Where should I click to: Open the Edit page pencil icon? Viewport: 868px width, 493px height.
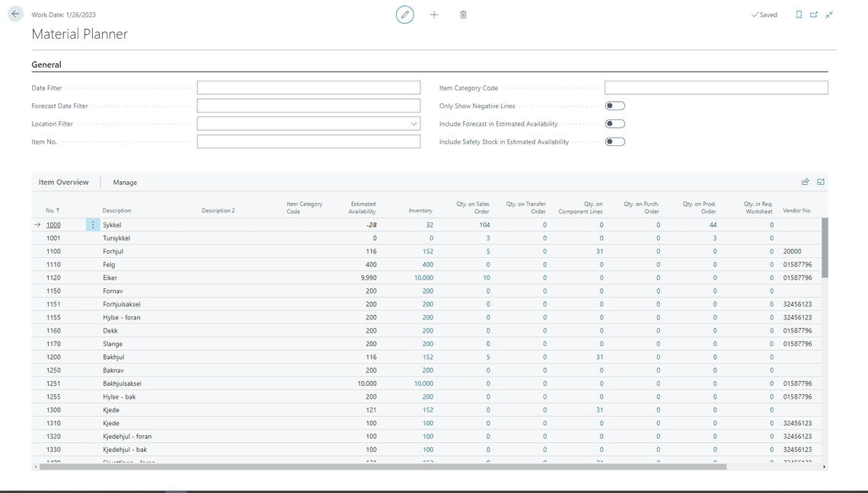coord(404,14)
